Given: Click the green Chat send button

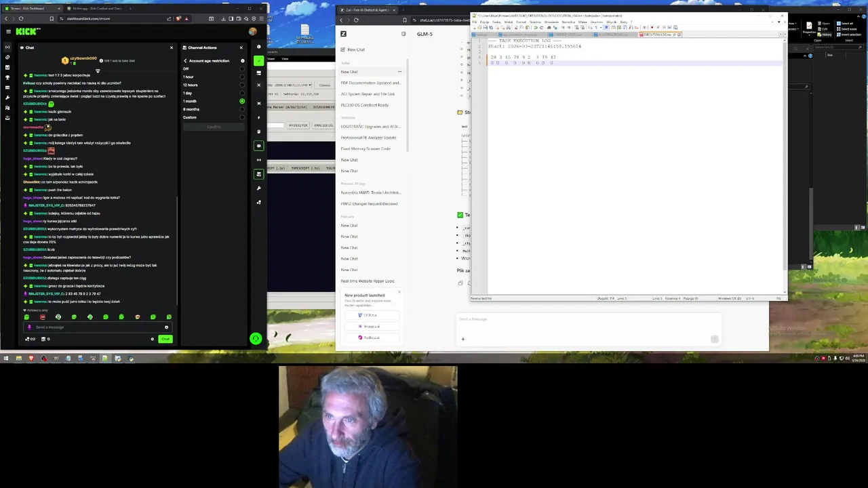Looking at the screenshot, I should point(165,339).
